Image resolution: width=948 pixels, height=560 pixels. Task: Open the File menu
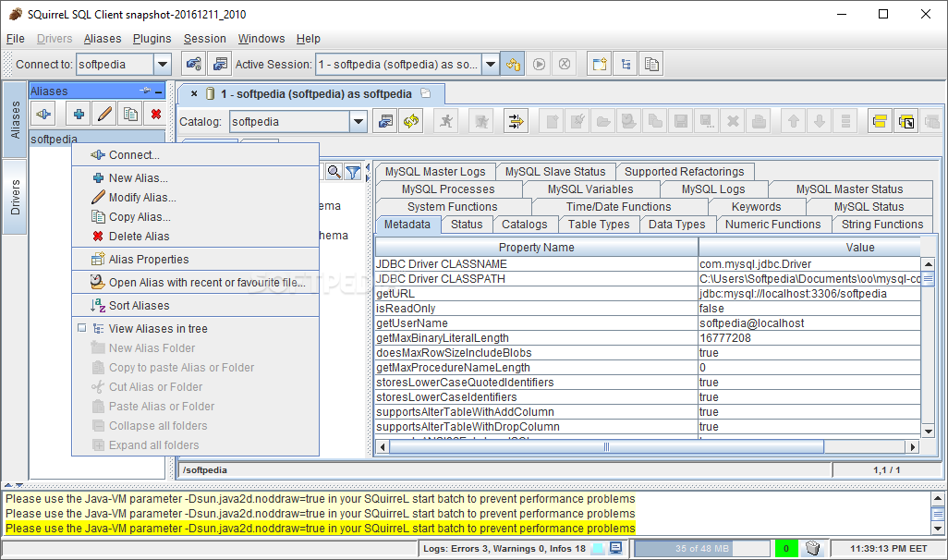(15, 39)
